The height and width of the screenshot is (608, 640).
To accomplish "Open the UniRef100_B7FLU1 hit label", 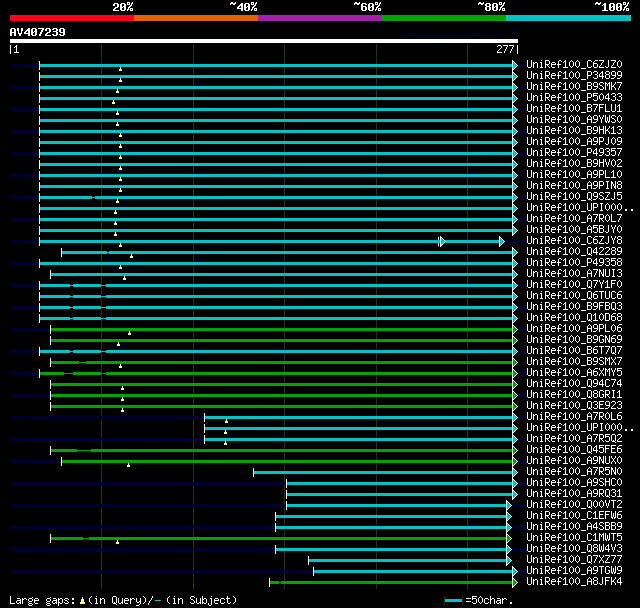I will (x=574, y=109).
